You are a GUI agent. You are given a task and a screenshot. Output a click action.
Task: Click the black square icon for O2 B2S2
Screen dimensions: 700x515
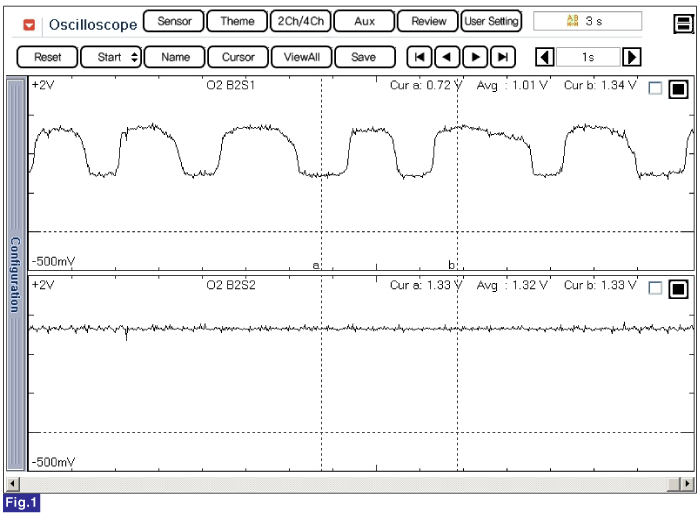click(678, 289)
